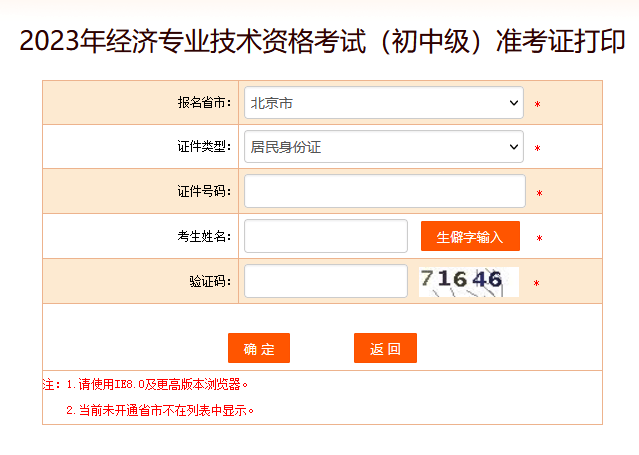Image resolution: width=639 pixels, height=455 pixels.
Task: Click the 验证码 label
Action: 210,281
